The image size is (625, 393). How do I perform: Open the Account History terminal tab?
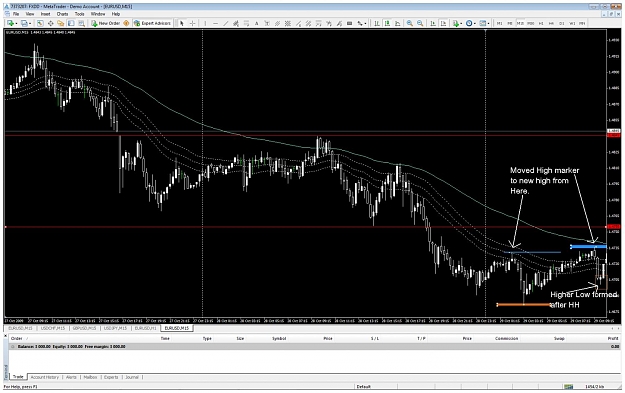pos(45,377)
